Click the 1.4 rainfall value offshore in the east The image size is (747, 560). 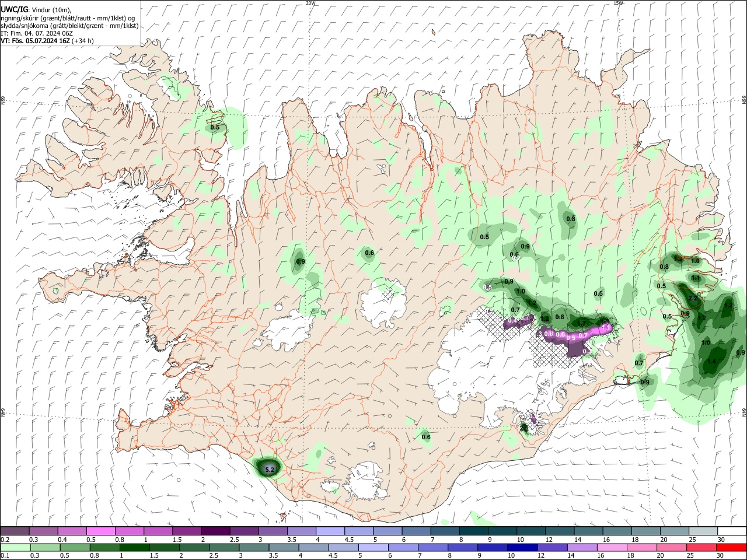(x=711, y=362)
